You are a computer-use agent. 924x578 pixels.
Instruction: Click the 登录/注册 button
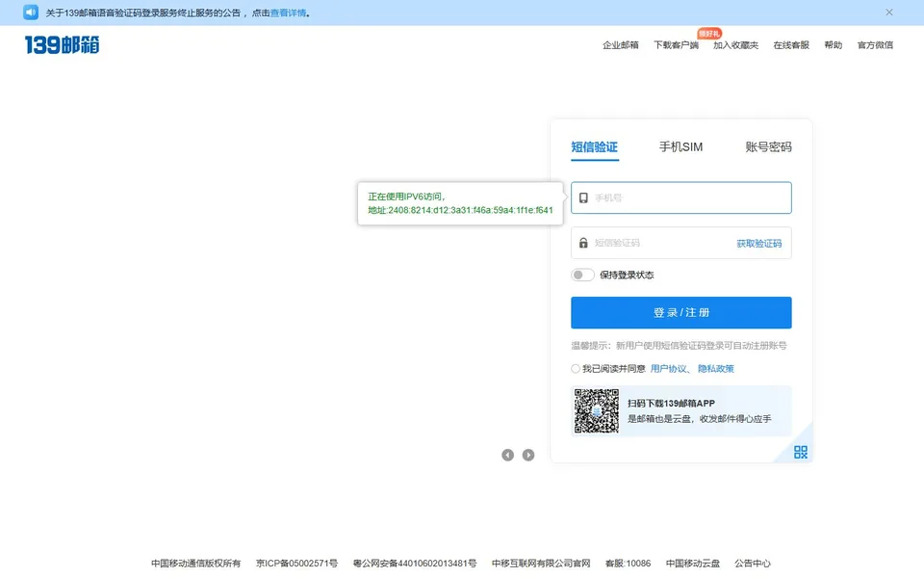(681, 312)
